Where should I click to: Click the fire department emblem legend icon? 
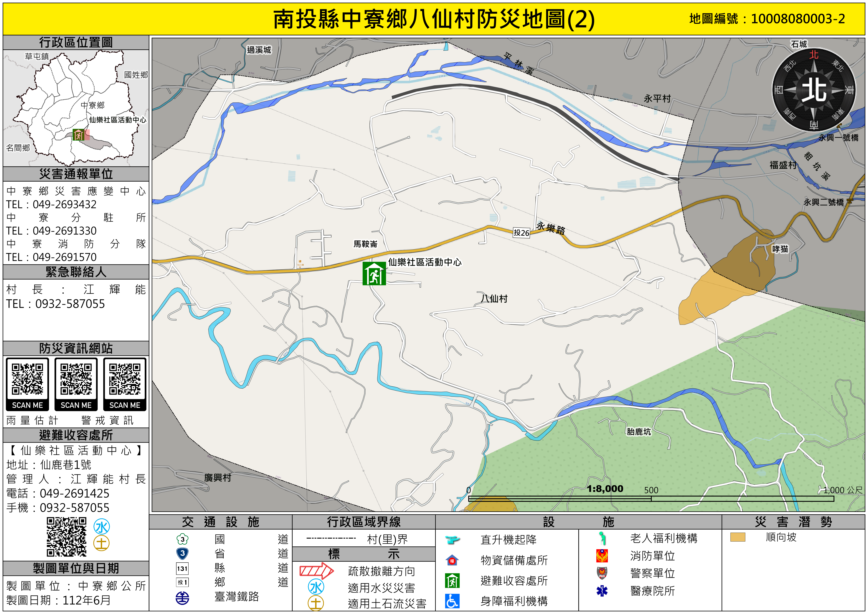[x=602, y=556]
